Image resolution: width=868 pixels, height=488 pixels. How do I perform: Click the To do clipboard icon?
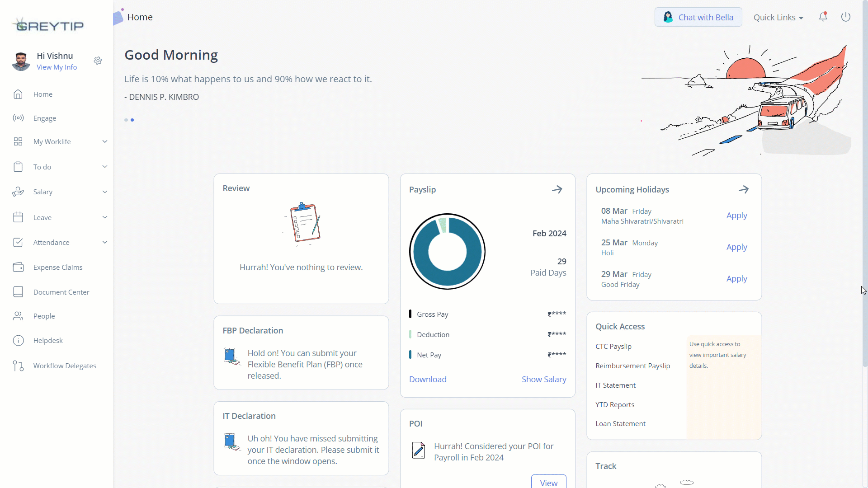pyautogui.click(x=18, y=167)
